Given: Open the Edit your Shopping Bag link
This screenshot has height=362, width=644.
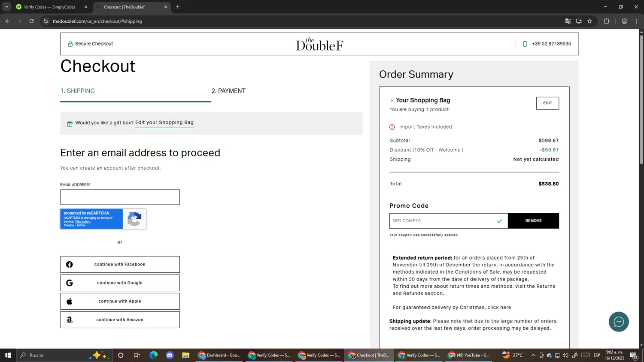Looking at the screenshot, I should [x=164, y=123].
